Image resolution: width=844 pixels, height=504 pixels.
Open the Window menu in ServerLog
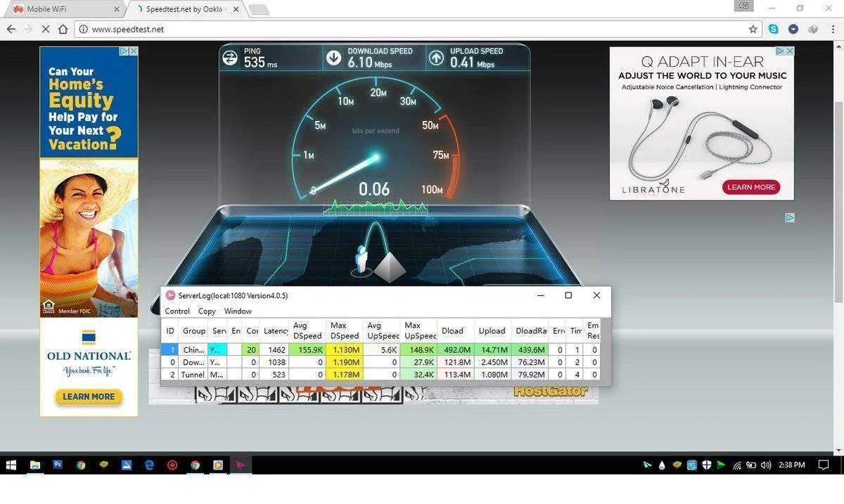238,311
